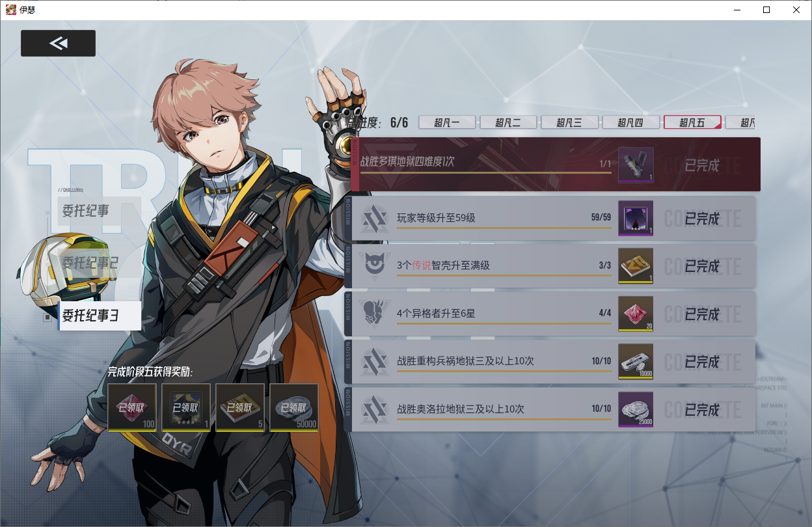Switch to the 超凡一 tab
The height and width of the screenshot is (527, 812).
[x=447, y=122]
